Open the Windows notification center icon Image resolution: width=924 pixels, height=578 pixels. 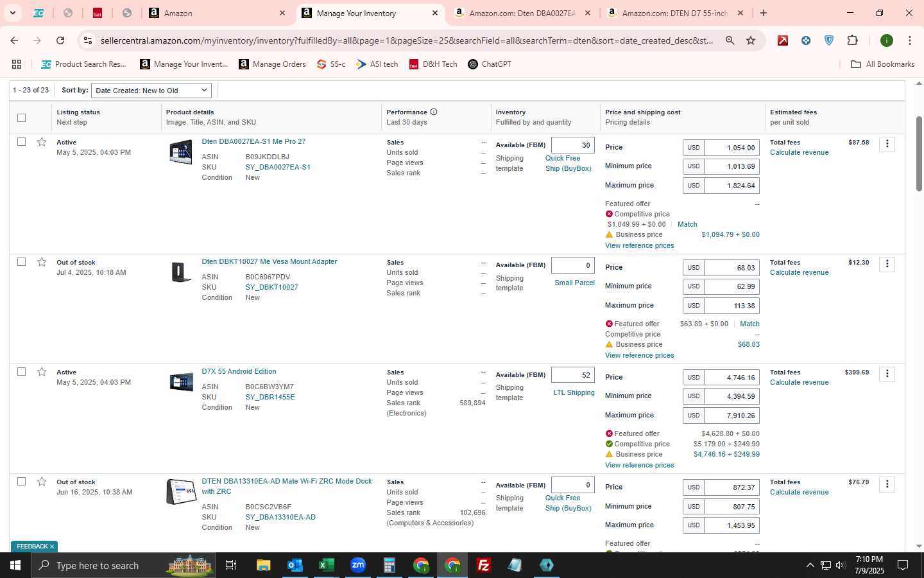point(903,565)
